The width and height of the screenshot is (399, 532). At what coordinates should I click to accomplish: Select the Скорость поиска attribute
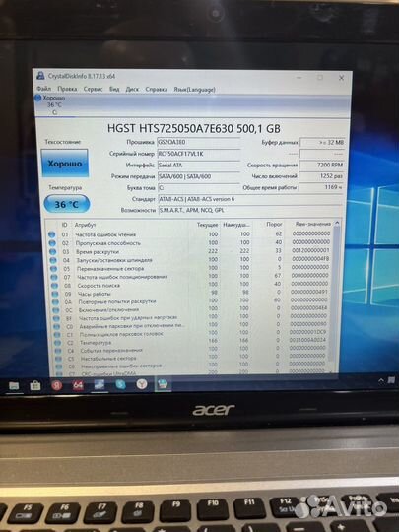click(99, 286)
